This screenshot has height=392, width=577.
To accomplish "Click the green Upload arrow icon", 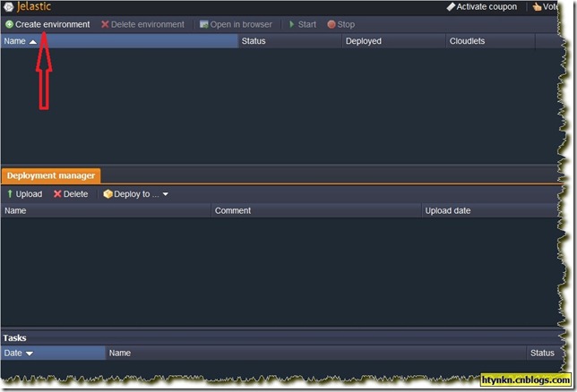I will coord(10,194).
